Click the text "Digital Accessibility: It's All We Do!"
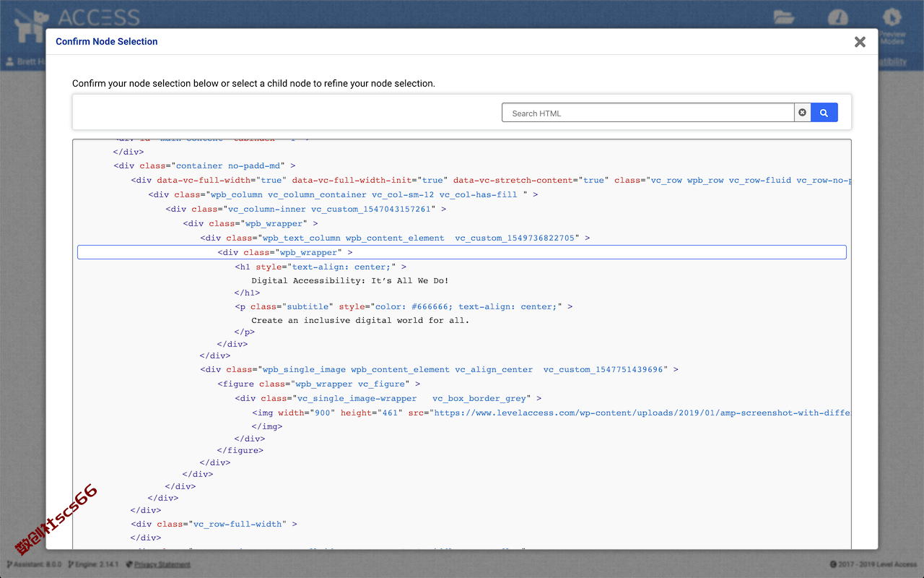This screenshot has width=924, height=578. 350,280
